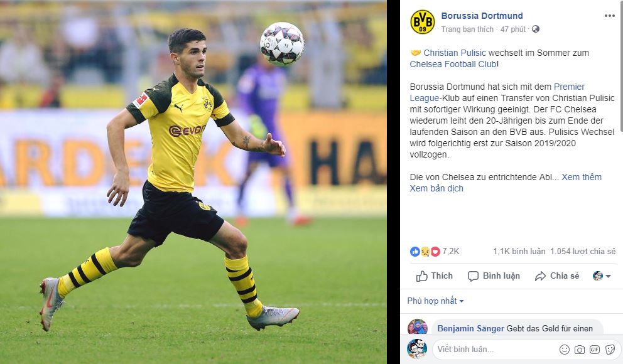This screenshot has height=364, width=623.
Task: View the reaction emojis summary icons
Action: [x=425, y=251]
